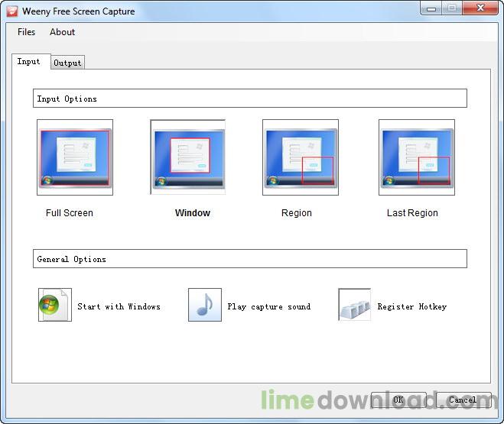Screen dimensions: 504x424
Task: Click the Register Hotkey text
Action: 412,306
